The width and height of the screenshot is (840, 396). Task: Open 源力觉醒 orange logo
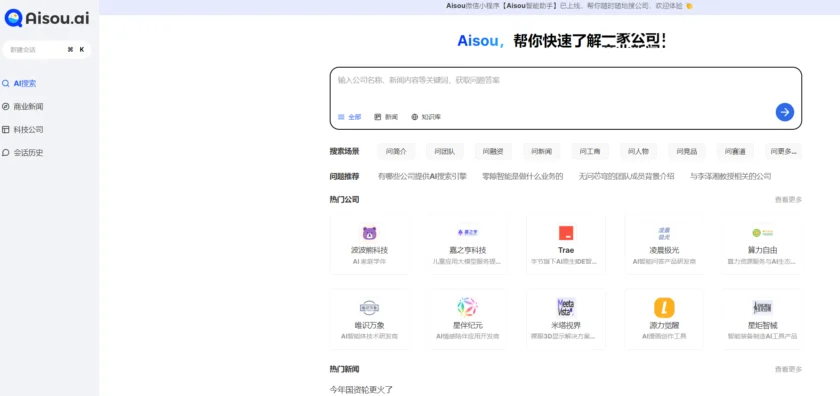click(664, 308)
